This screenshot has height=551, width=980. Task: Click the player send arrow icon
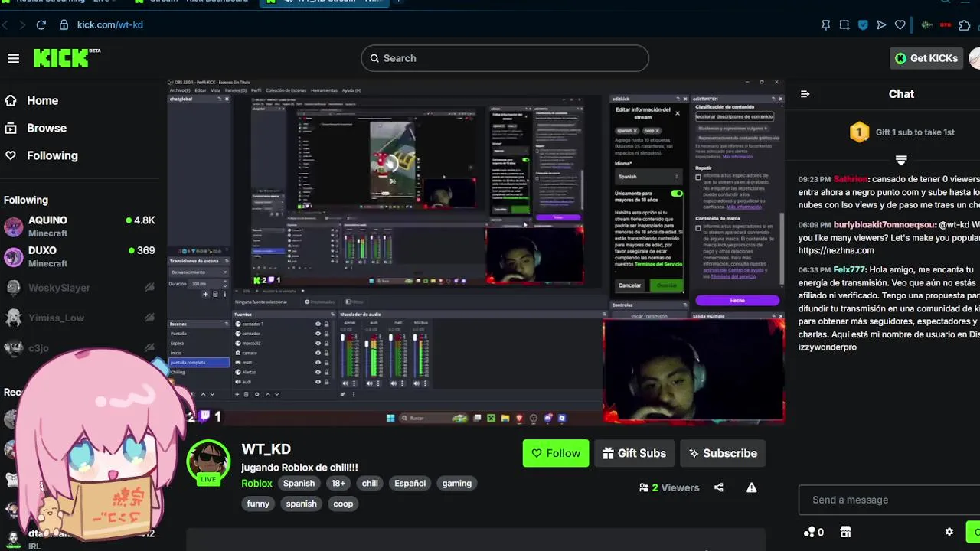tap(881, 25)
